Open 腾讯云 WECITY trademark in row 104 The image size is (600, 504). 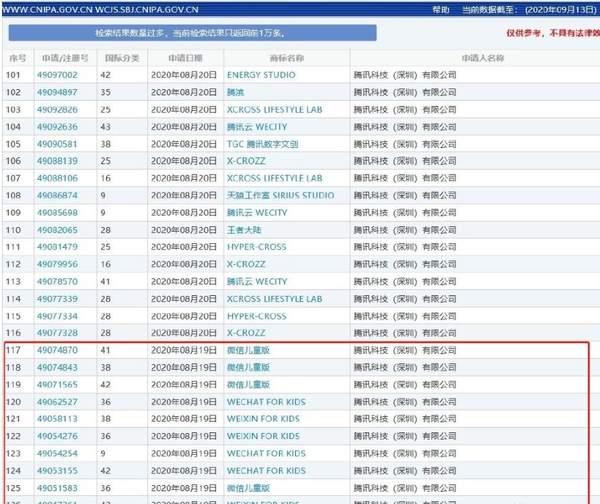257,127
